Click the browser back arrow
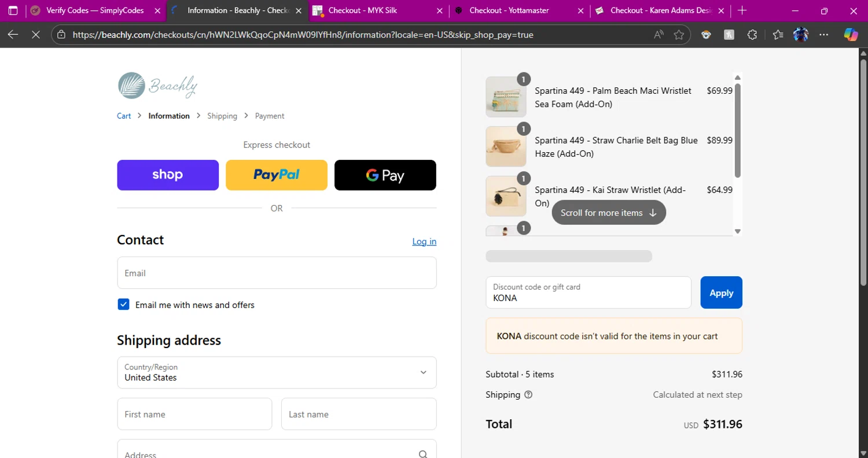The height and width of the screenshot is (458, 868). tap(13, 35)
